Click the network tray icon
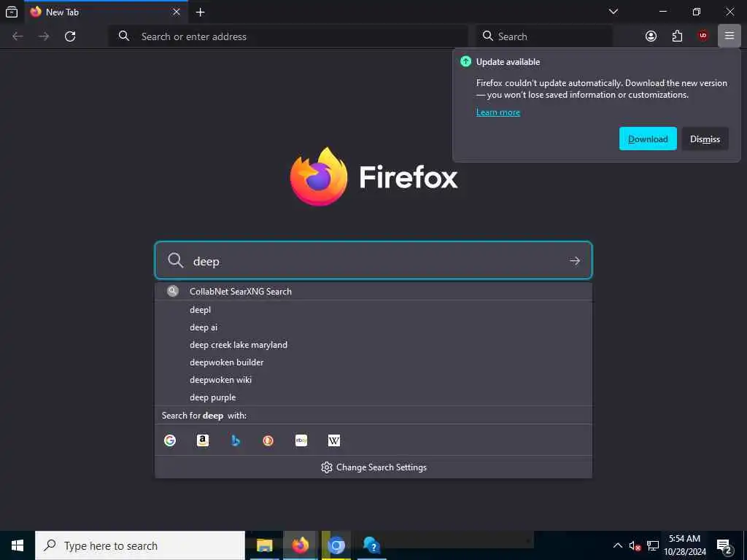 click(x=653, y=545)
